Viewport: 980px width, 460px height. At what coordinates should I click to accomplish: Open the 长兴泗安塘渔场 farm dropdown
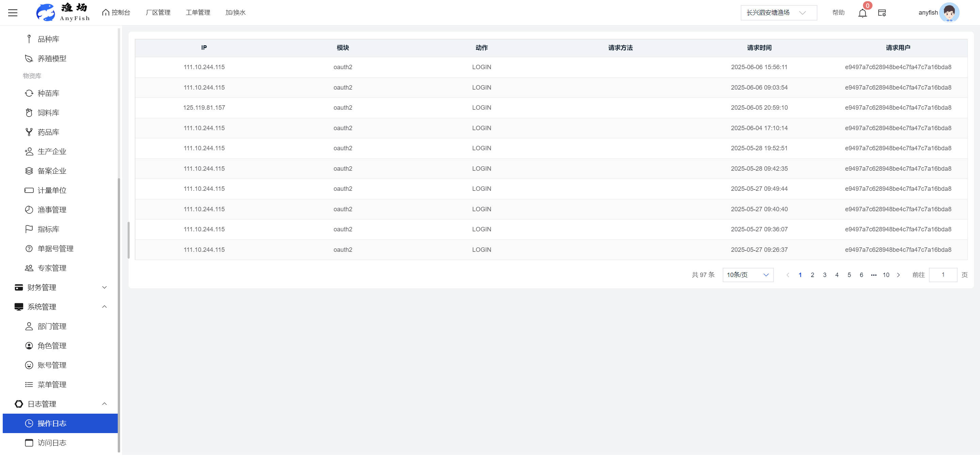(778, 13)
